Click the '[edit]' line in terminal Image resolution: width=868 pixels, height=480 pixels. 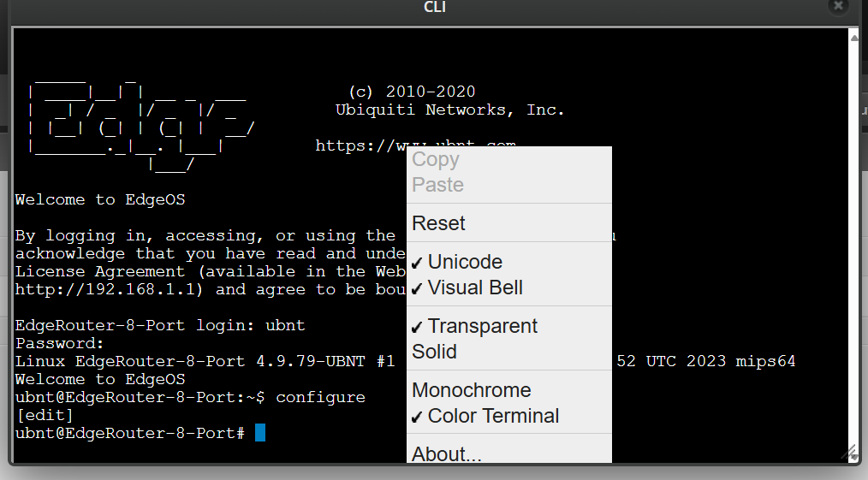(x=45, y=415)
